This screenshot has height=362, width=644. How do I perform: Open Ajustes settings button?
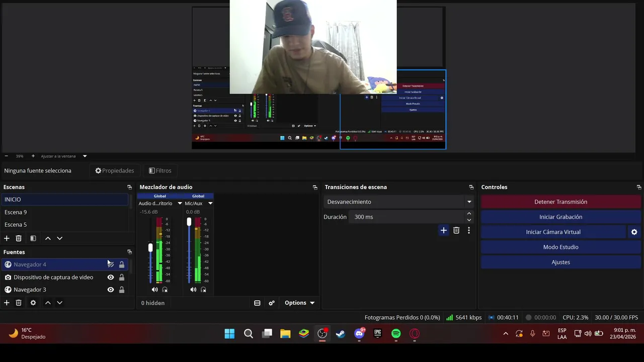[560, 262]
